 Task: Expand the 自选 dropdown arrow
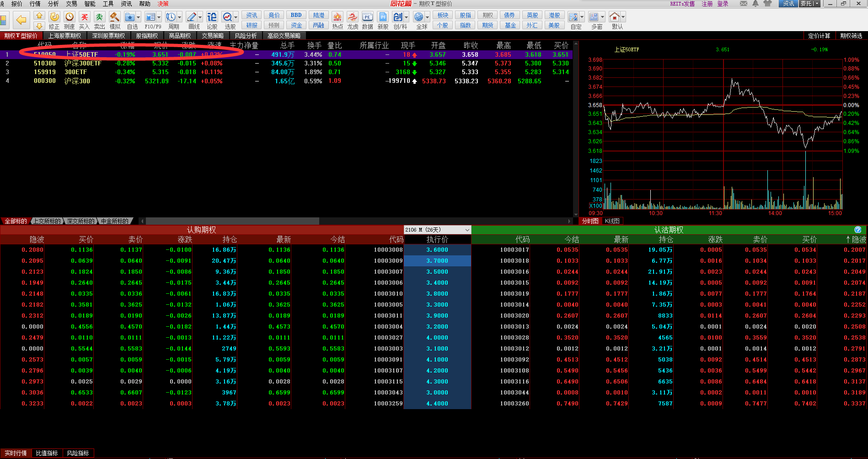tap(139, 17)
